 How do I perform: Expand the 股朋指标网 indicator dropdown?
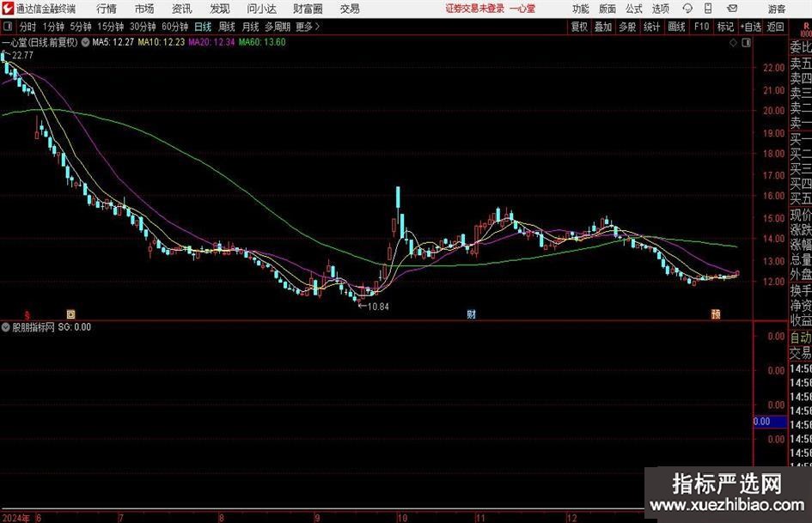[x=6, y=327]
